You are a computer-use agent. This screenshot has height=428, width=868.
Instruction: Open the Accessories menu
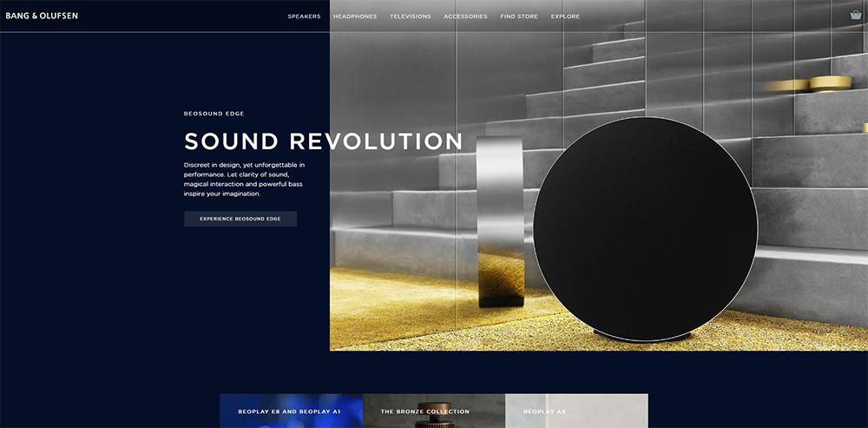[x=465, y=16]
